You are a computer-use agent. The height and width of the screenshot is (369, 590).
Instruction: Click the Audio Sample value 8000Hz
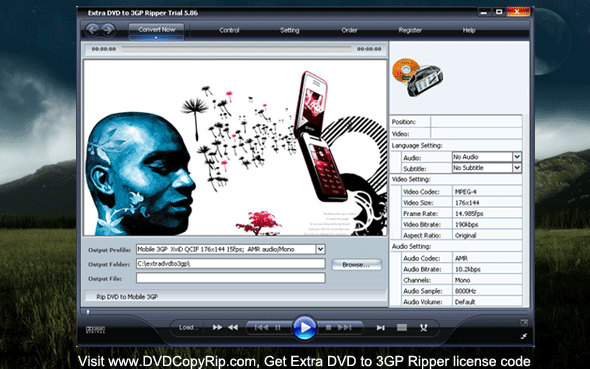coord(465,291)
